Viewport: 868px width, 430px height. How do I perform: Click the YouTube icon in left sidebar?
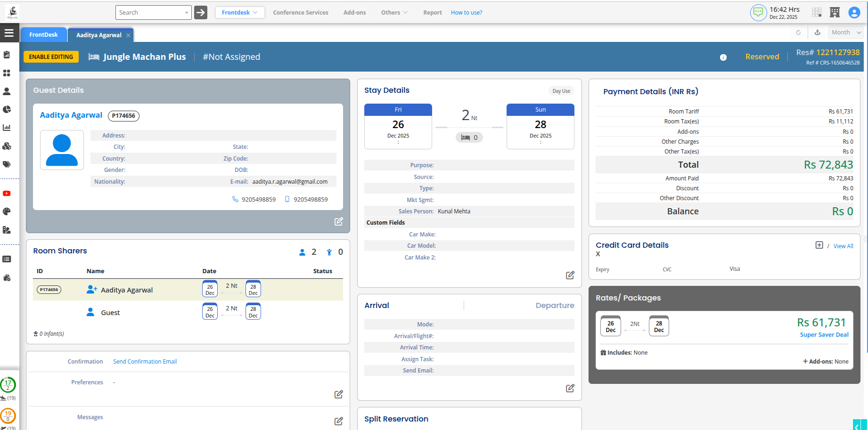(x=7, y=194)
